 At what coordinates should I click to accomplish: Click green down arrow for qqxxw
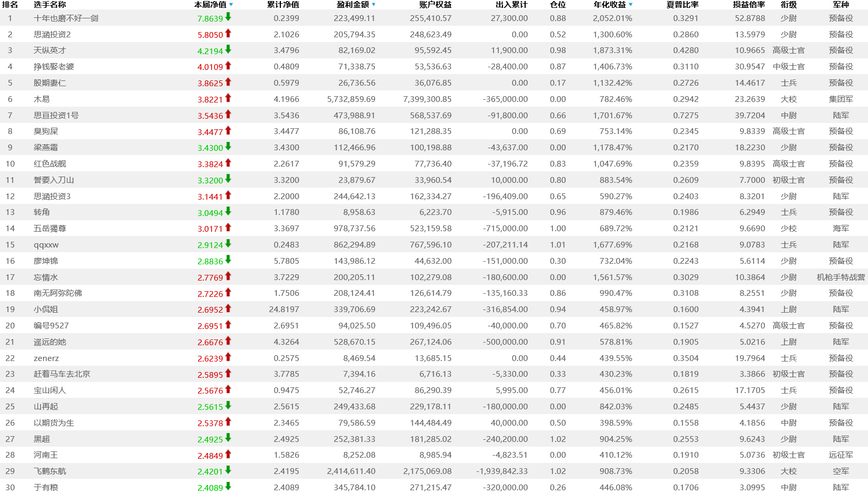click(228, 244)
